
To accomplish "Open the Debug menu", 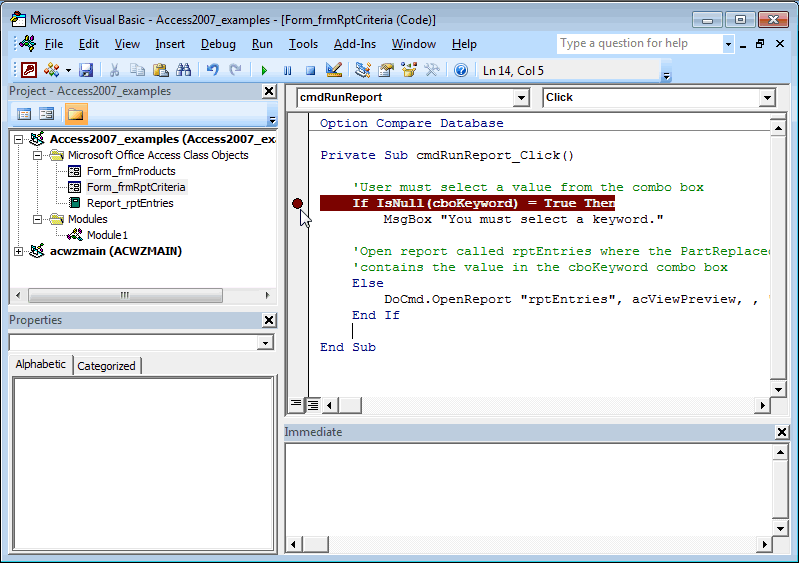I will click(x=218, y=44).
